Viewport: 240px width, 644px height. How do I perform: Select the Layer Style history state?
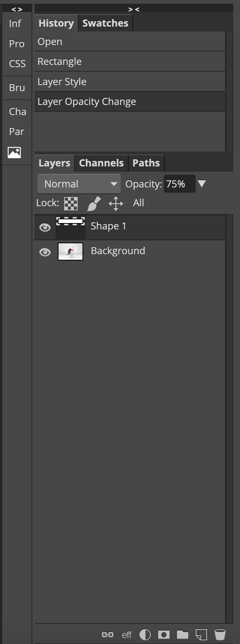(x=130, y=82)
